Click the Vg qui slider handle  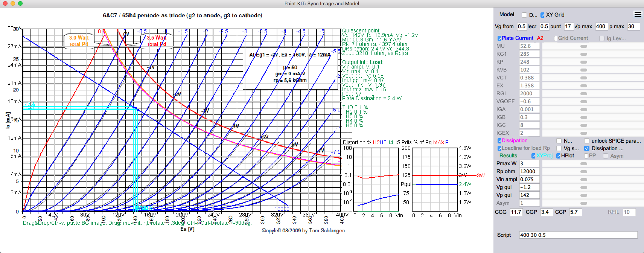(584, 187)
